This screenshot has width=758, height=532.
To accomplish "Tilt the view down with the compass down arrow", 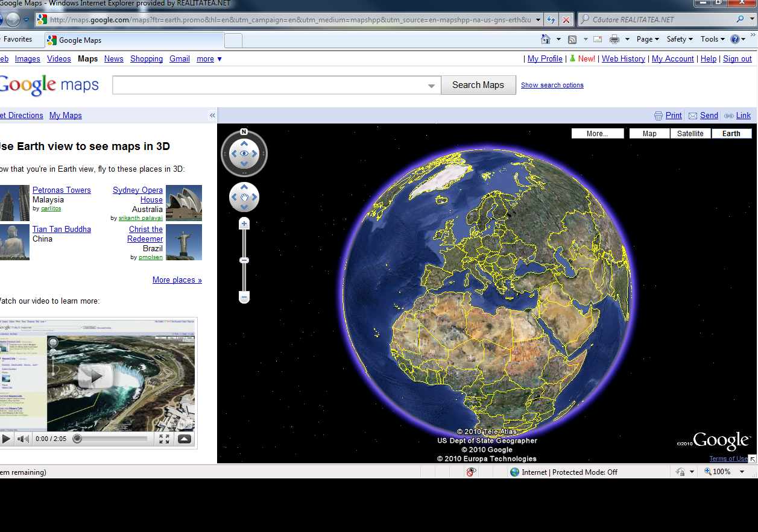I will (244, 164).
